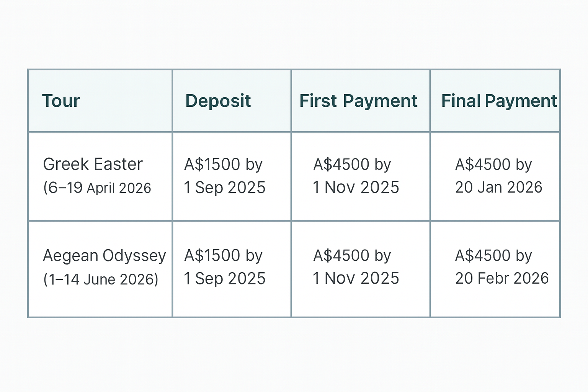Image resolution: width=588 pixels, height=392 pixels.
Task: Select Greek Easter first payment date 1 Nov 2025
Action: 356,187
